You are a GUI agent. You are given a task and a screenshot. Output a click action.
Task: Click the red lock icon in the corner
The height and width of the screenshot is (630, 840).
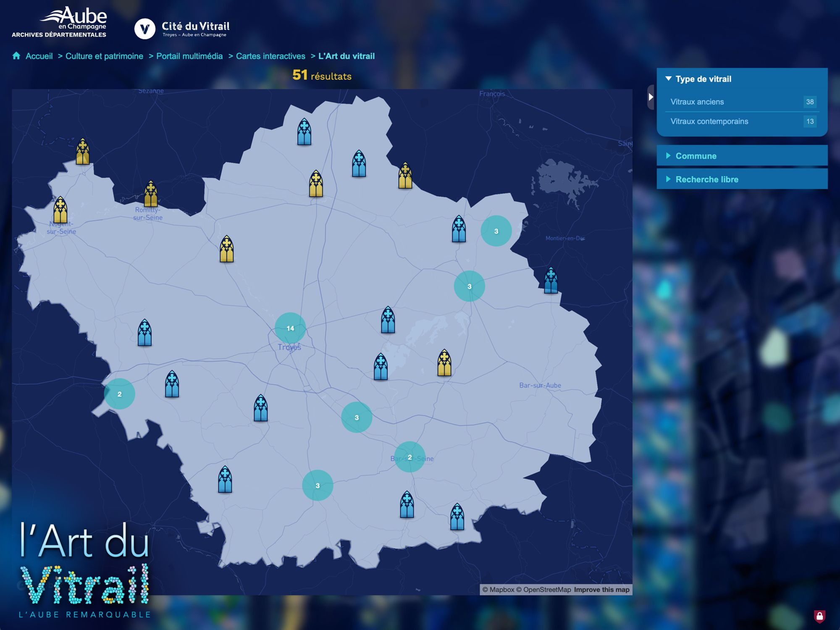819,616
